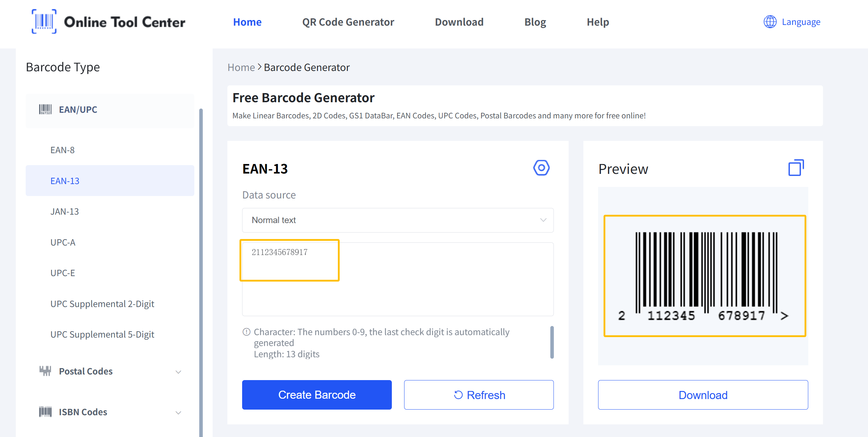Expand the Postal Codes section chevron
The width and height of the screenshot is (868, 437).
coord(179,372)
